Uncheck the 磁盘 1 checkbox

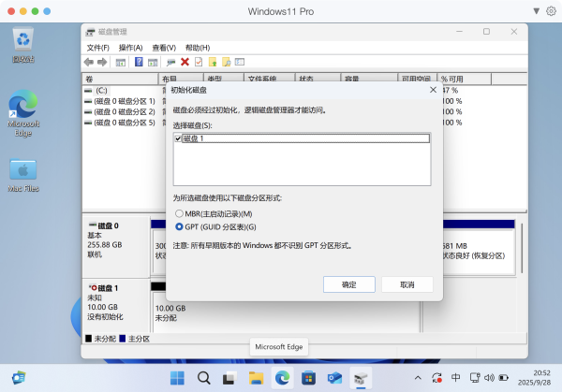point(179,138)
